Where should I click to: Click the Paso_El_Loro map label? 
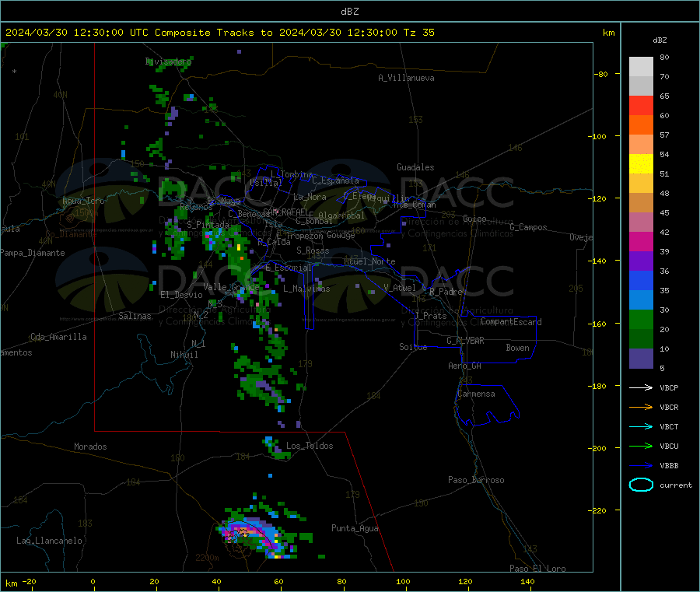pyautogui.click(x=537, y=569)
